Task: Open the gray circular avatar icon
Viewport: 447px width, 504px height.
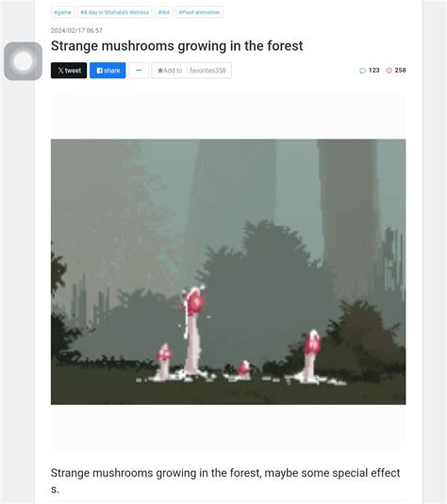Action: pyautogui.click(x=24, y=61)
